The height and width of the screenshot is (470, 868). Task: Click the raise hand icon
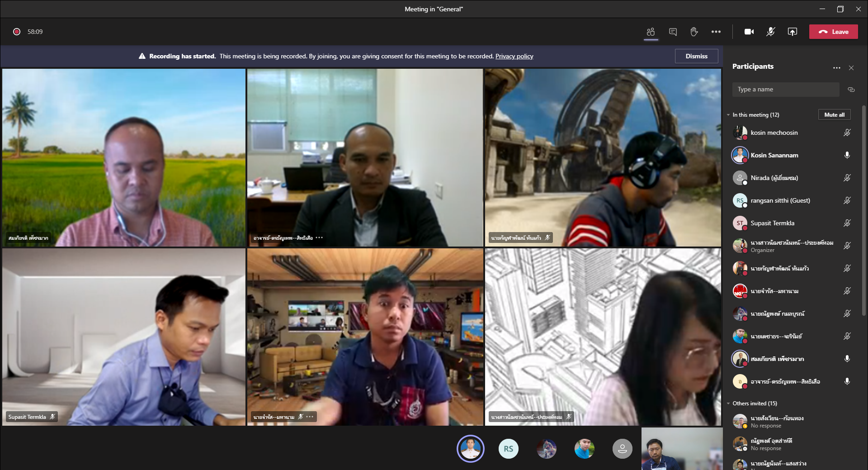694,32
